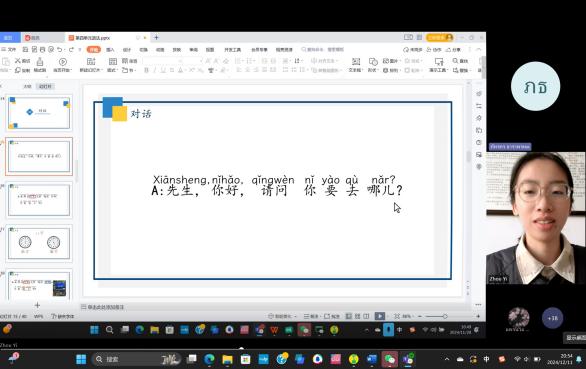Click the Redo arrow in quick access toolbar

coord(71,49)
